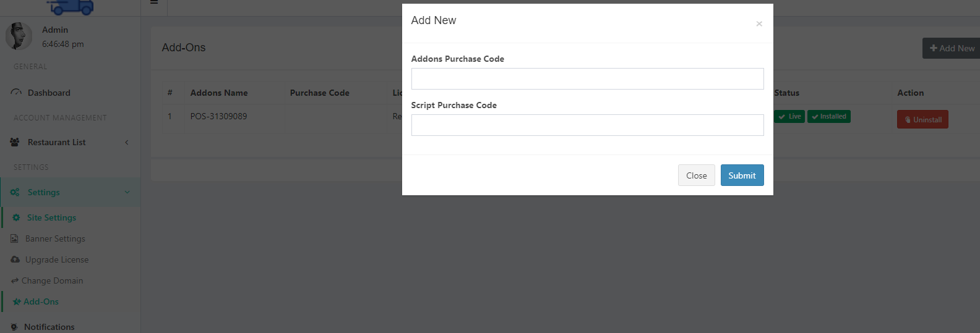Open Site Settings menu item
This screenshot has height=333, width=980.
[x=51, y=217]
